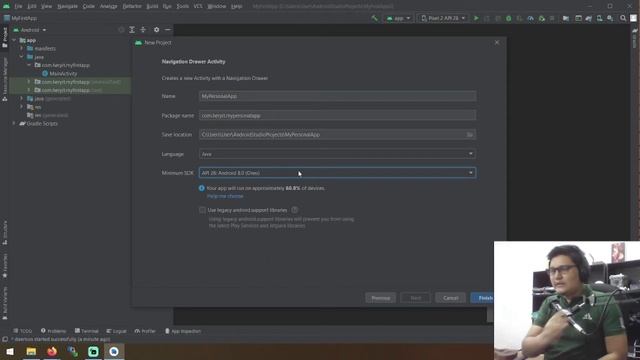Open the Terminal tool window

click(x=87, y=331)
